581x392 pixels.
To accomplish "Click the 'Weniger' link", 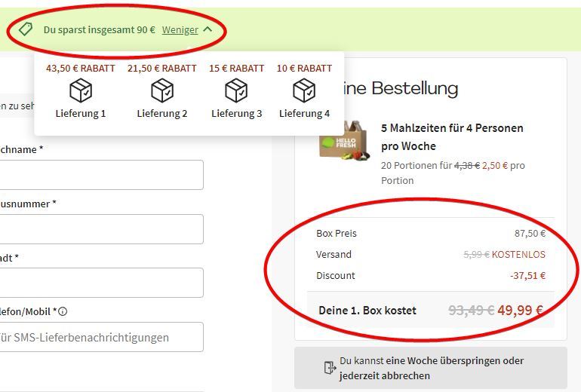I will [x=180, y=30].
